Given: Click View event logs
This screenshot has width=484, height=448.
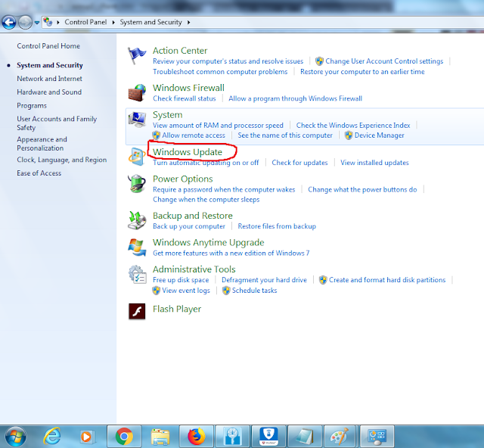Looking at the screenshot, I should pos(186,291).
